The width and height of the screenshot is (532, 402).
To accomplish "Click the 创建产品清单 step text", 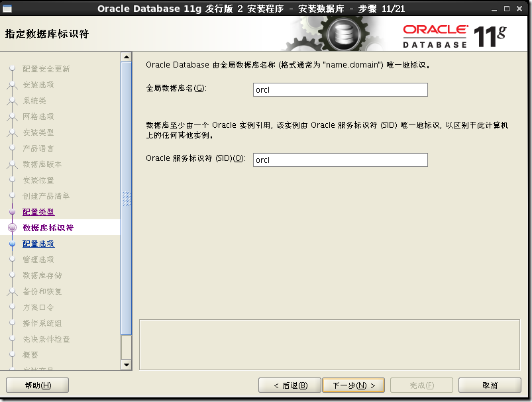I will [x=46, y=196].
